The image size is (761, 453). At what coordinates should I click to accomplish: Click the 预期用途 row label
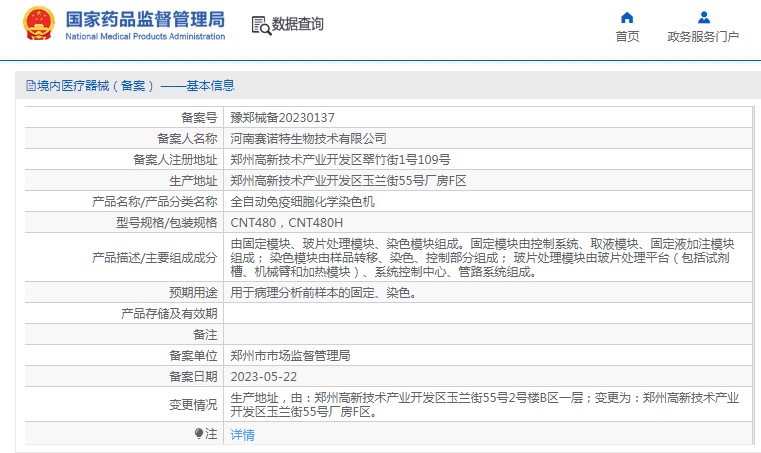tap(193, 292)
